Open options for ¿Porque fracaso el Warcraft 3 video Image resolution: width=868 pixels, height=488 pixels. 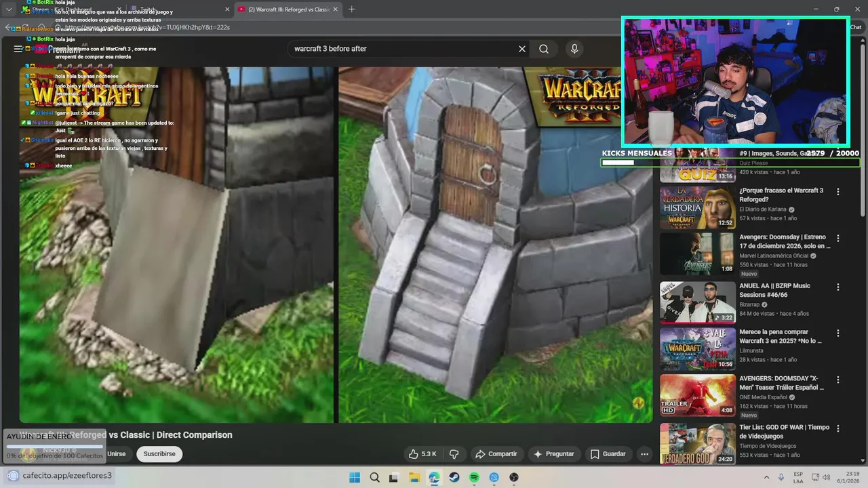point(837,192)
